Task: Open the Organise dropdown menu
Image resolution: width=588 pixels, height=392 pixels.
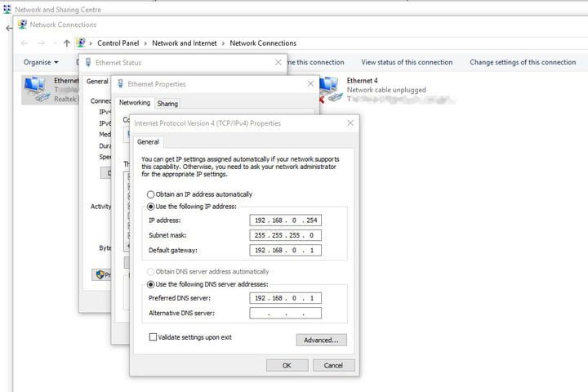Action: [x=41, y=62]
